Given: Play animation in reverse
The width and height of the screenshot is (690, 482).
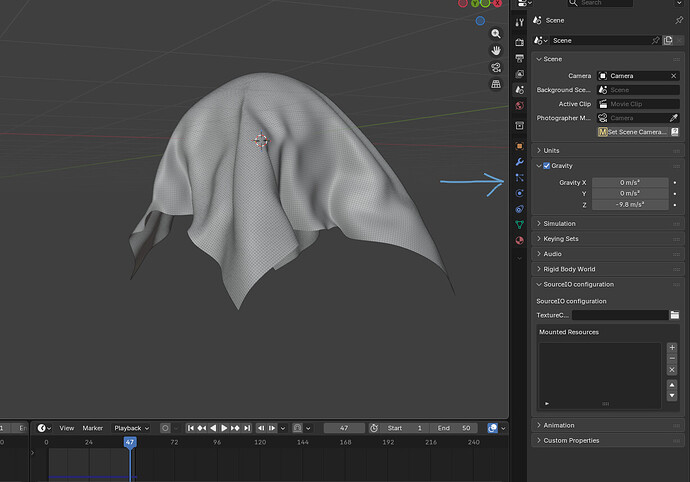Looking at the screenshot, I should pyautogui.click(x=213, y=428).
